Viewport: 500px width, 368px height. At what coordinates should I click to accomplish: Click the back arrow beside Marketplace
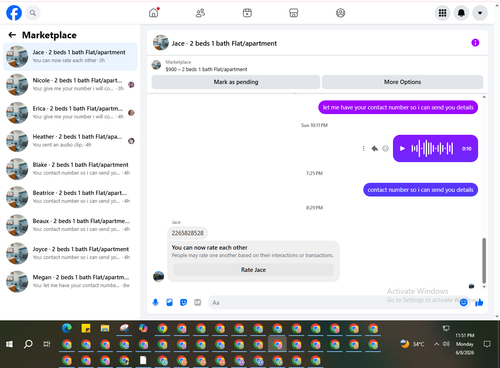[x=12, y=35]
